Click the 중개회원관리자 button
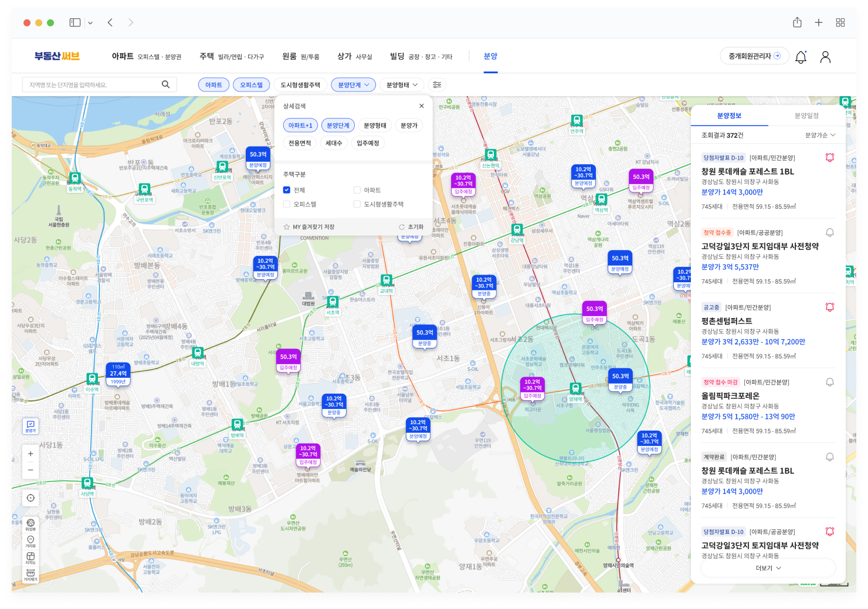 (754, 56)
